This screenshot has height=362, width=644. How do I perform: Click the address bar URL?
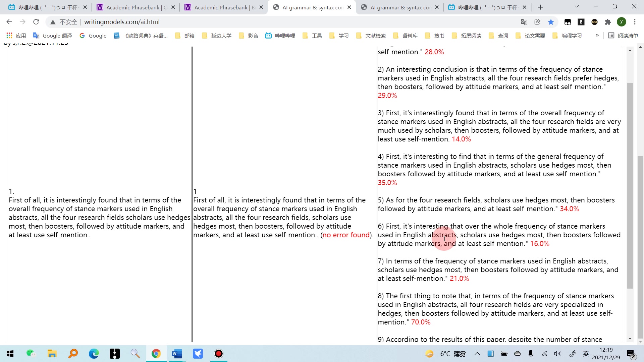click(122, 22)
